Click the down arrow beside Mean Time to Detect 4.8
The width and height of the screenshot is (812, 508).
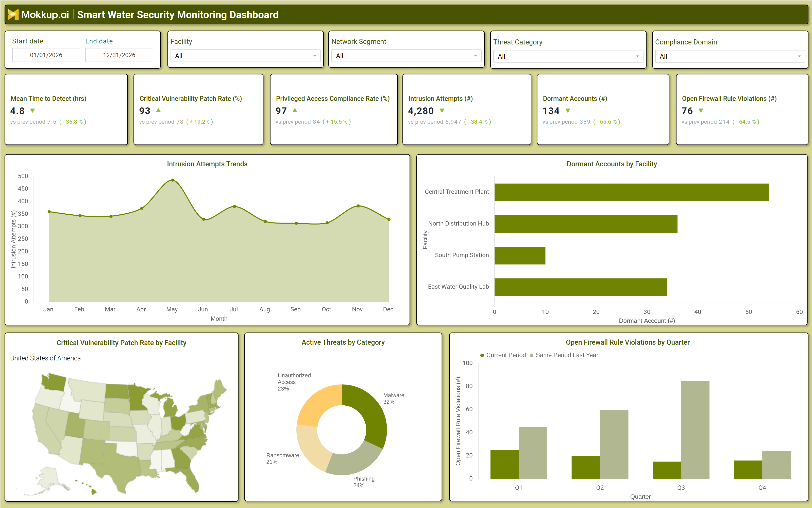tap(32, 110)
